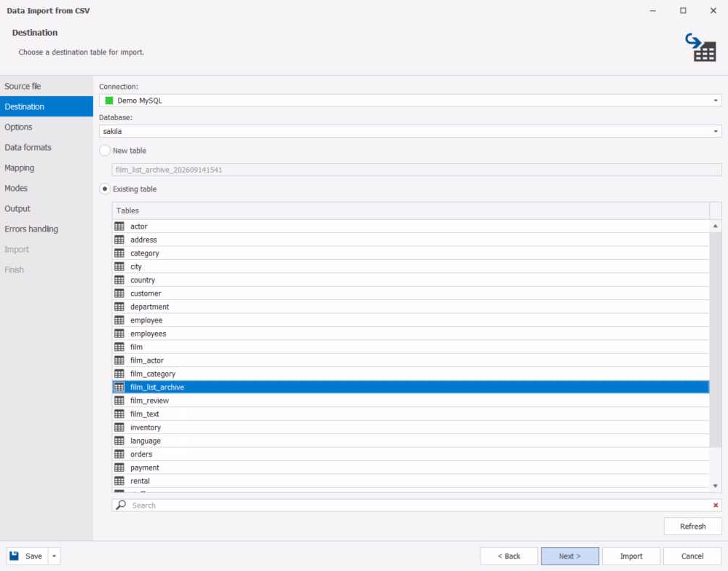
Task: Go to the Source file page
Action: click(x=47, y=87)
